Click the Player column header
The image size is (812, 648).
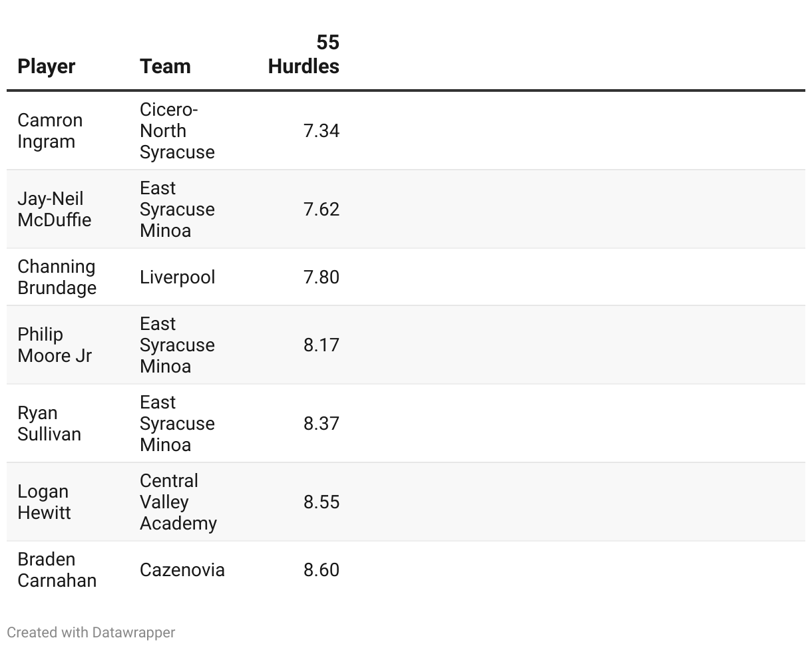[47, 67]
